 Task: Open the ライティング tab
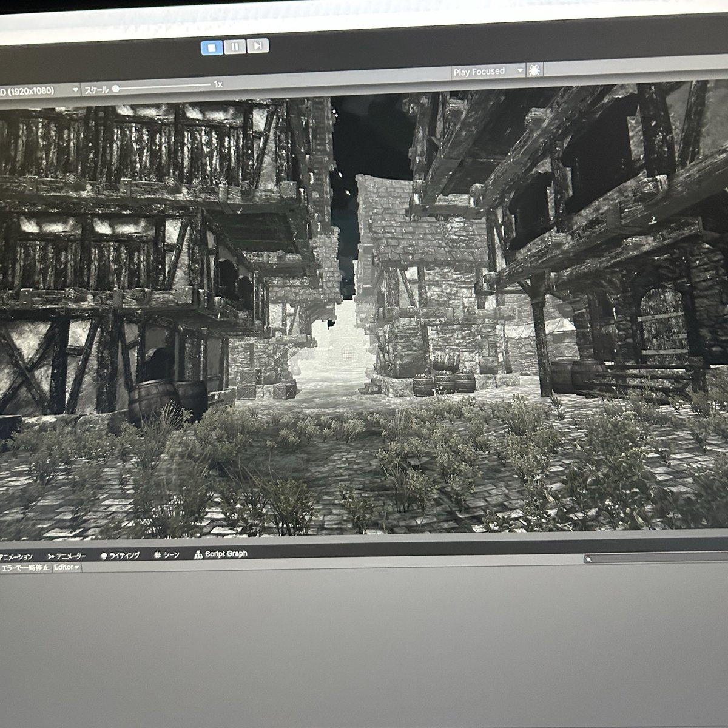click(x=120, y=556)
